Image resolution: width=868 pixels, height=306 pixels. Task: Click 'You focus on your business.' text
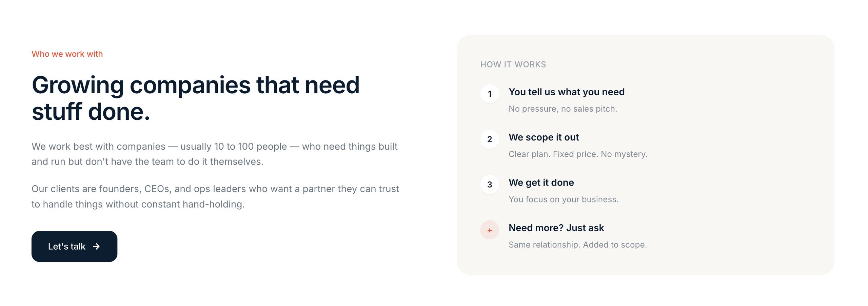coord(563,199)
